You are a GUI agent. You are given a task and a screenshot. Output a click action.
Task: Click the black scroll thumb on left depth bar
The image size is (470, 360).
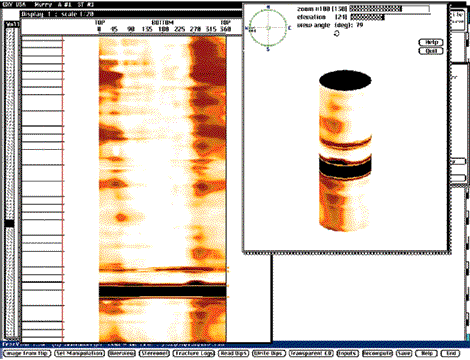tap(10, 223)
